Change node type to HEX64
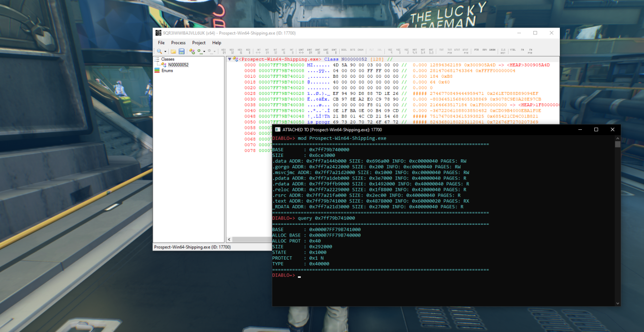Image resolution: width=644 pixels, height=332 pixels. click(224, 50)
